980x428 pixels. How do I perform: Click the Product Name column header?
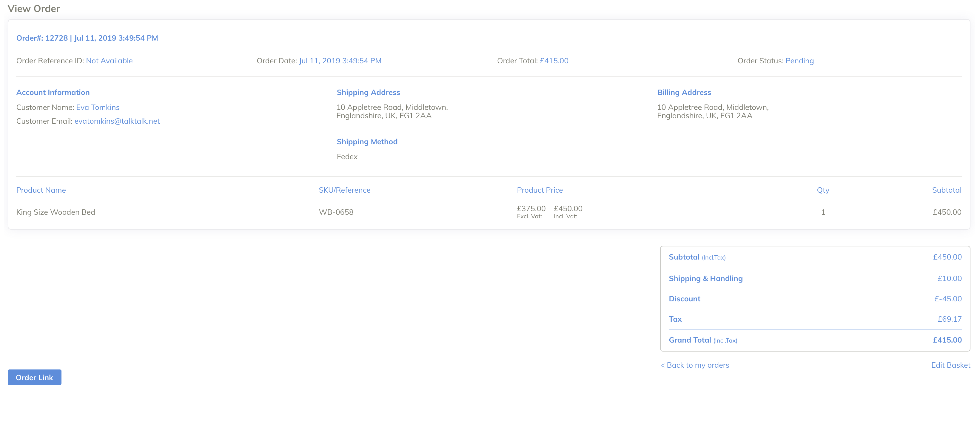coord(41,190)
